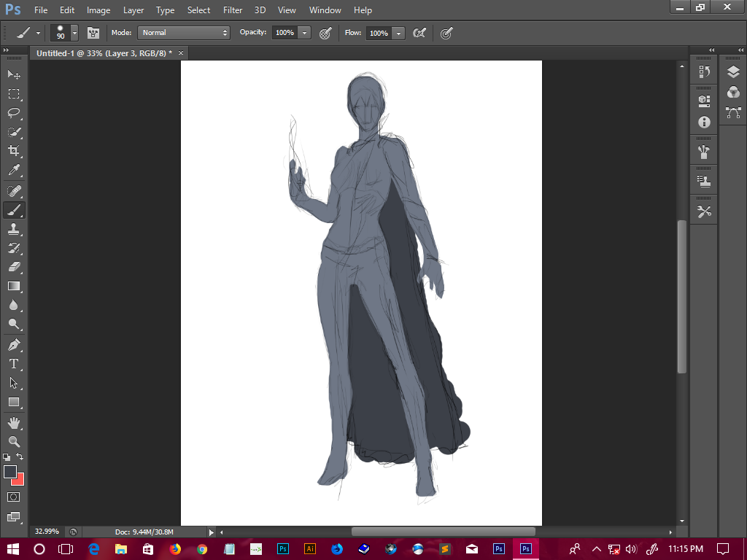Image resolution: width=747 pixels, height=560 pixels.
Task: Open the Brush Preset picker dropdown
Action: (74, 34)
